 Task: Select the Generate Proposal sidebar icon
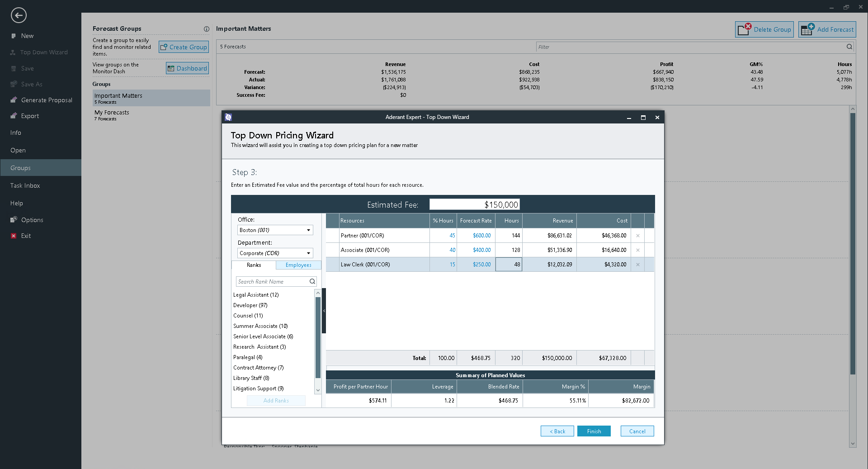coord(13,100)
